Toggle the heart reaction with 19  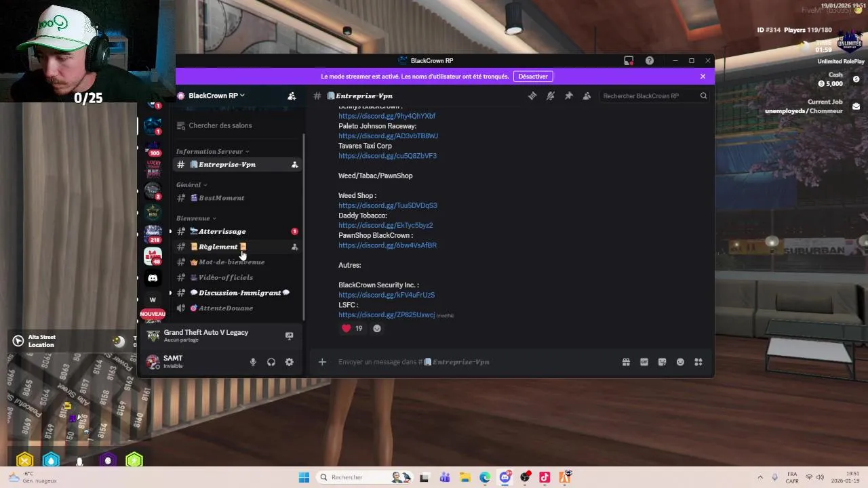(352, 329)
